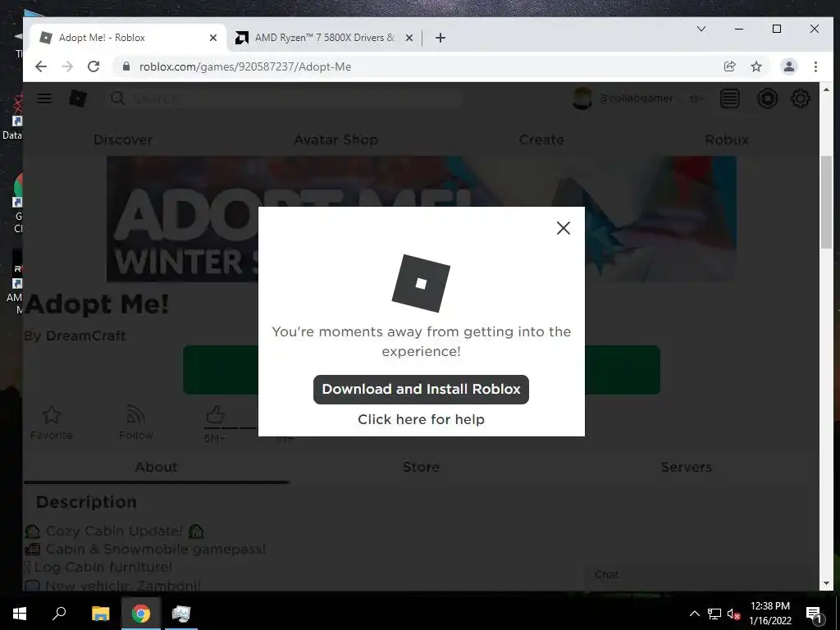Screen dimensions: 840x630
Task: Open the Robux section
Action: pos(727,139)
